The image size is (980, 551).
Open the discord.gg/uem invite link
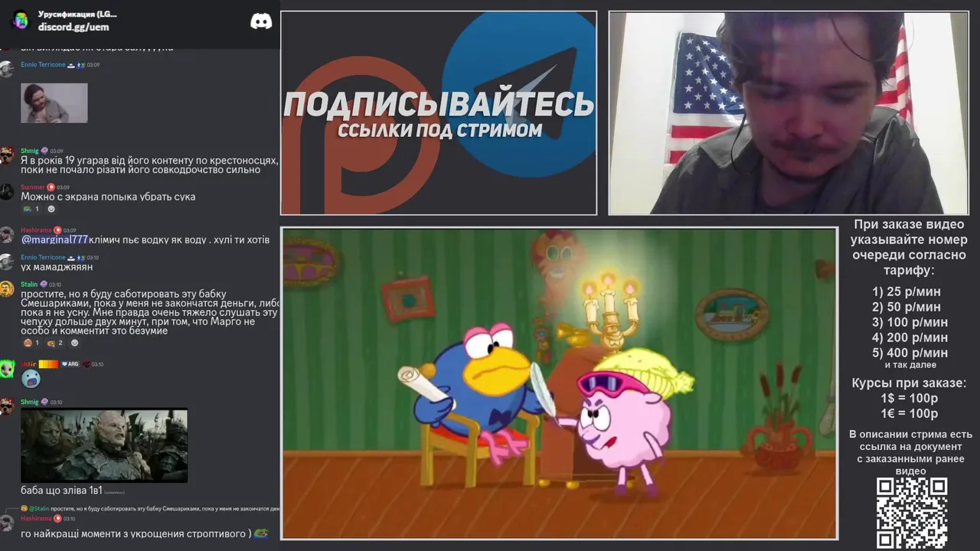[x=73, y=27]
